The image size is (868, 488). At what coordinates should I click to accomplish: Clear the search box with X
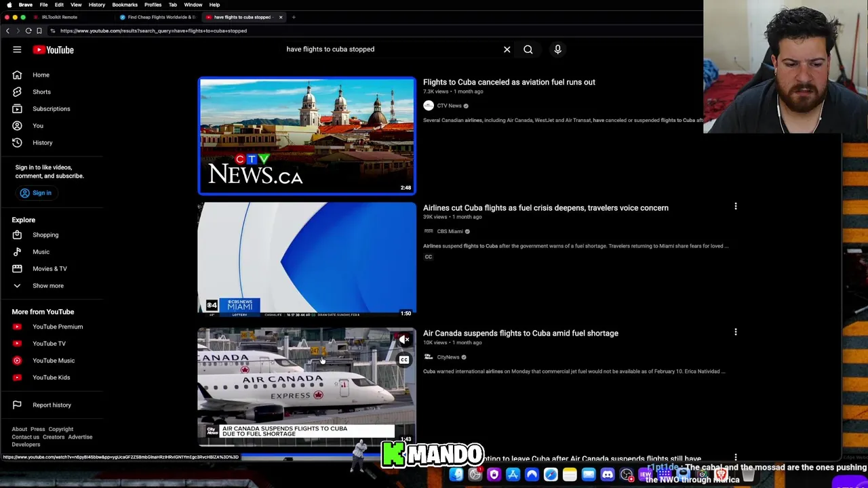pyautogui.click(x=507, y=49)
